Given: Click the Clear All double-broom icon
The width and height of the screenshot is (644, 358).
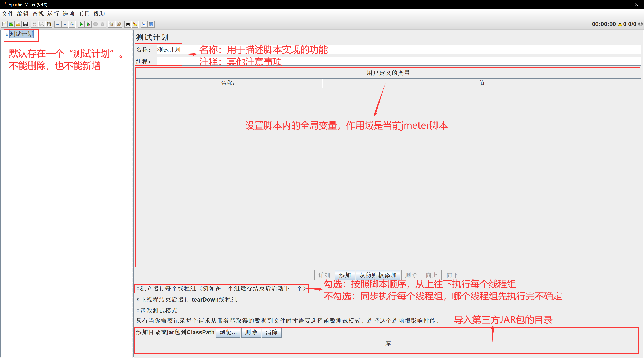Looking at the screenshot, I should coord(119,24).
